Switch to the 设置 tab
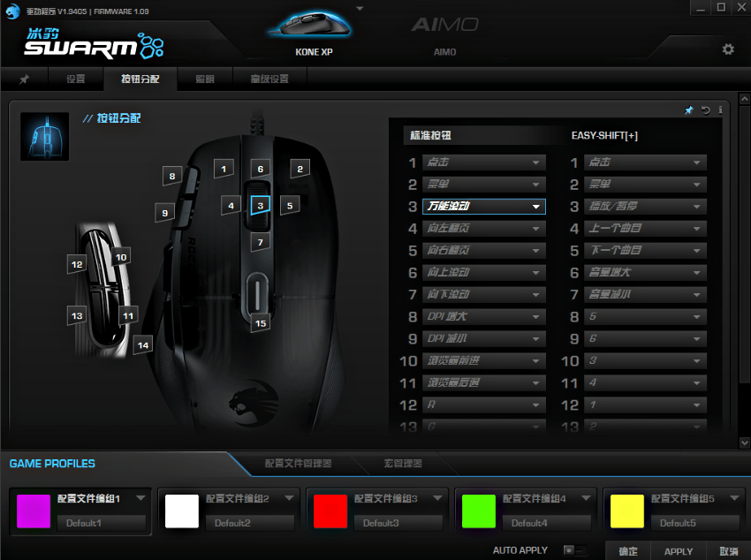This screenshot has width=751, height=560. click(76, 79)
